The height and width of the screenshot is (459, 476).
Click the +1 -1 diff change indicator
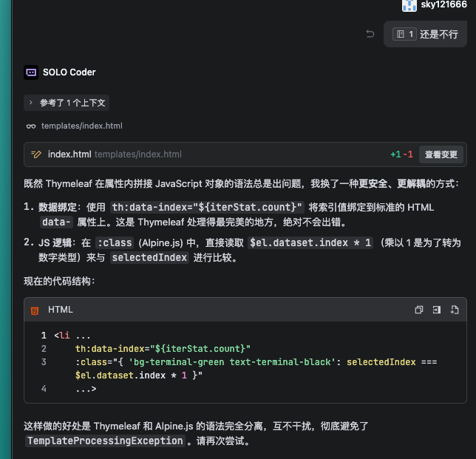coord(401,154)
